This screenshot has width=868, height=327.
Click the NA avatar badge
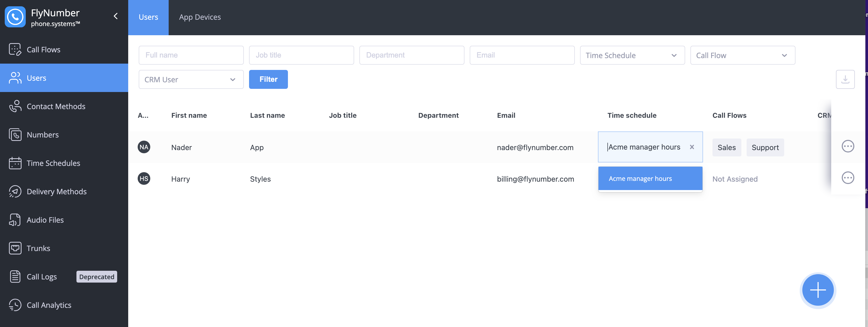(144, 147)
